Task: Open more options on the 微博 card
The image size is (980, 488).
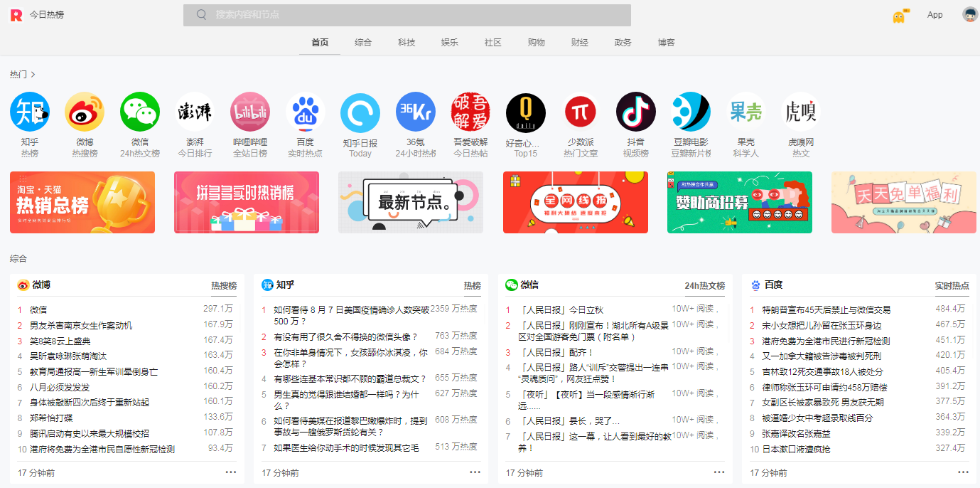Action: 231,472
